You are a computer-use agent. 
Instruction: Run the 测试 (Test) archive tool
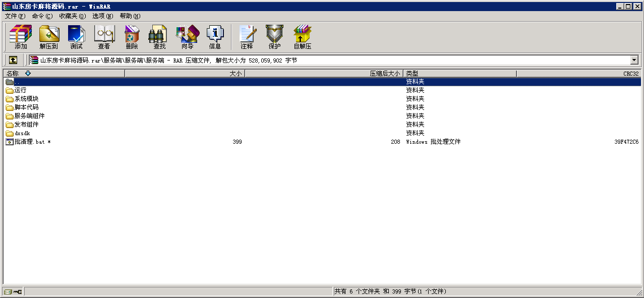[x=76, y=37]
